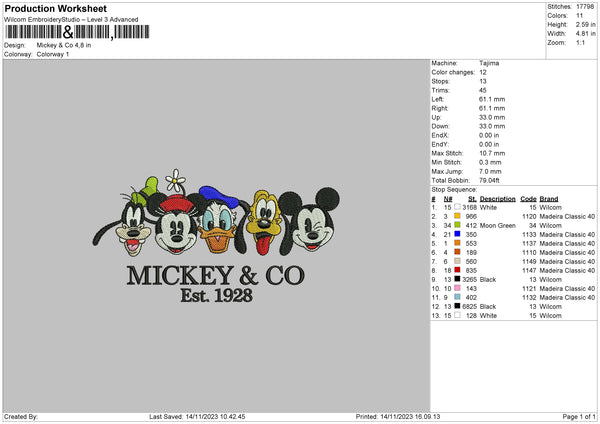Image resolution: width=600 pixels, height=424 pixels.
Task: Click the black swatch with 3265 stitches
Action: (457, 279)
